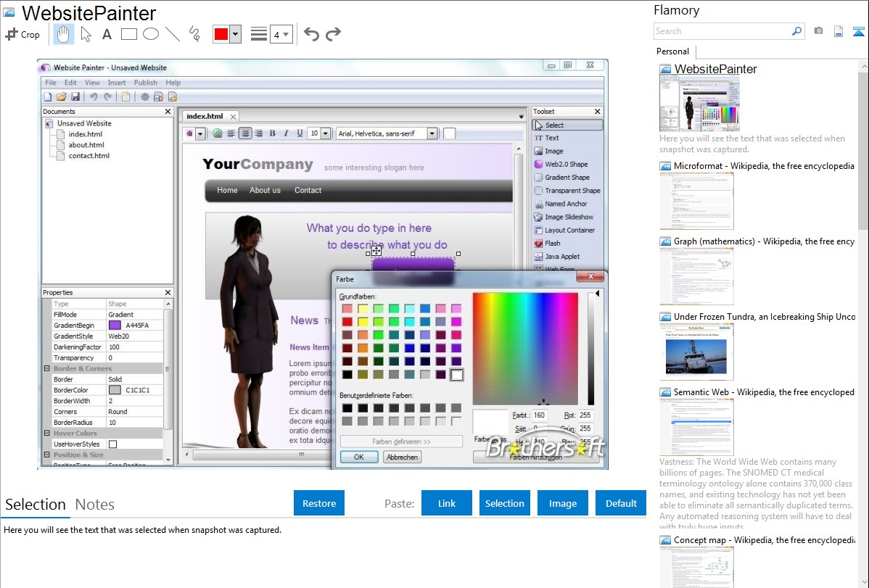Click the Paste Image button
Image resolution: width=869 pixels, height=588 pixels.
[563, 503]
